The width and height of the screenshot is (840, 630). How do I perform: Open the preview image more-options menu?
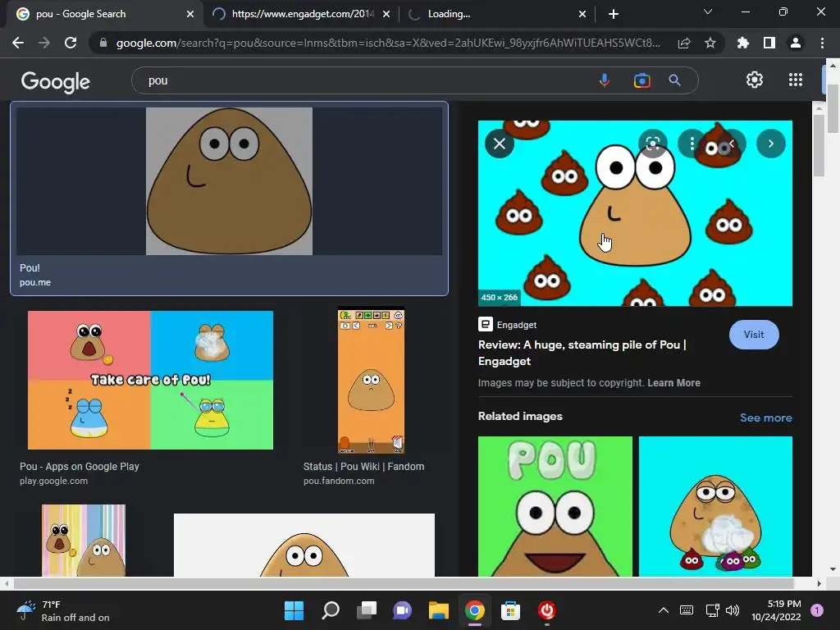pos(692,144)
